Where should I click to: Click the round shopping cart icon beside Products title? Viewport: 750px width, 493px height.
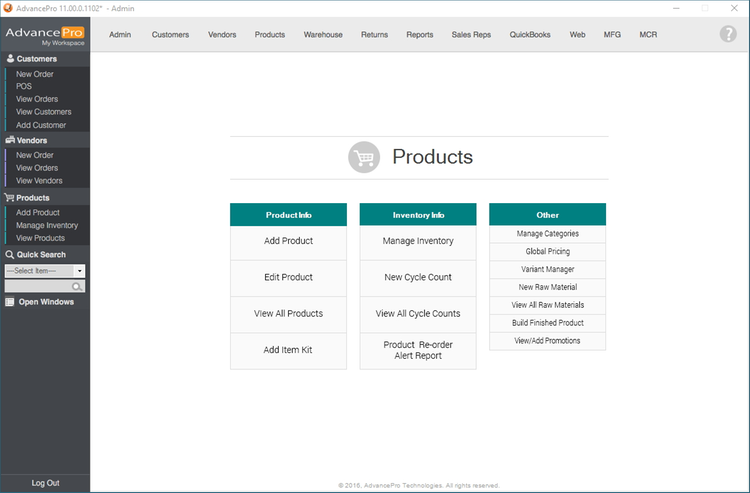pyautogui.click(x=364, y=157)
